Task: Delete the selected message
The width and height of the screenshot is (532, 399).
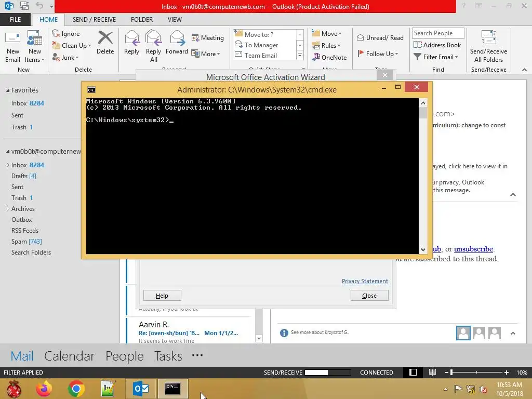Action: click(105, 43)
